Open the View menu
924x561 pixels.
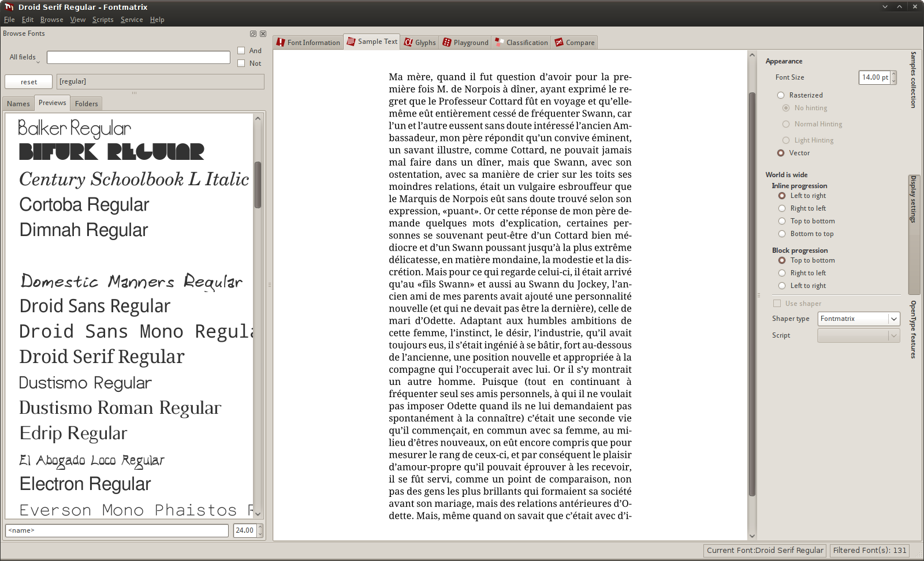coord(78,20)
